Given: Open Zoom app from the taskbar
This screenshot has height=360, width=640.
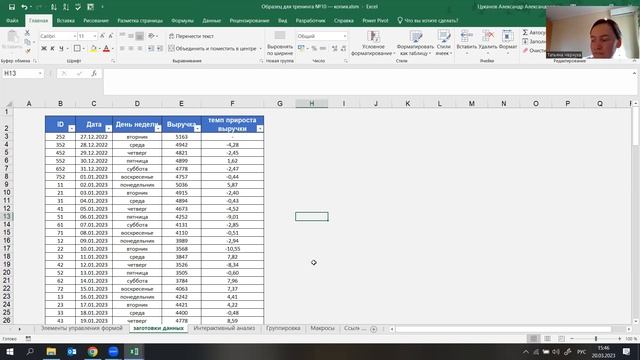Looking at the screenshot, I should [x=113, y=351].
